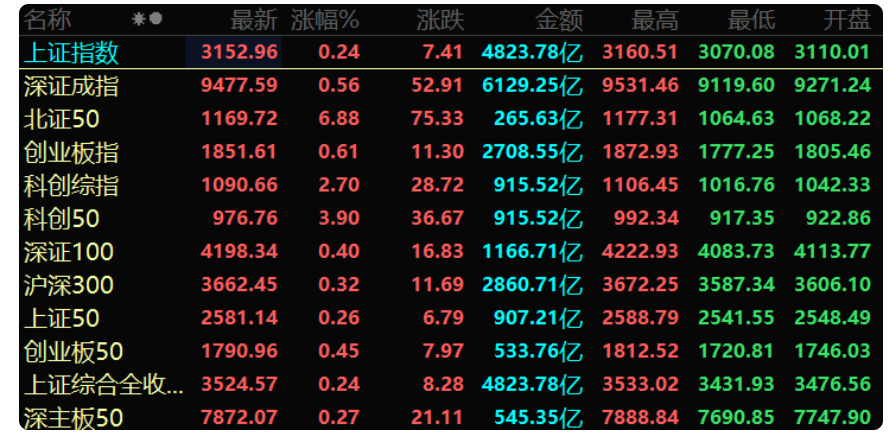Screen dimensions: 891x438
Task: Click the low value 1064.63 of 北证50
Action: tap(736, 119)
